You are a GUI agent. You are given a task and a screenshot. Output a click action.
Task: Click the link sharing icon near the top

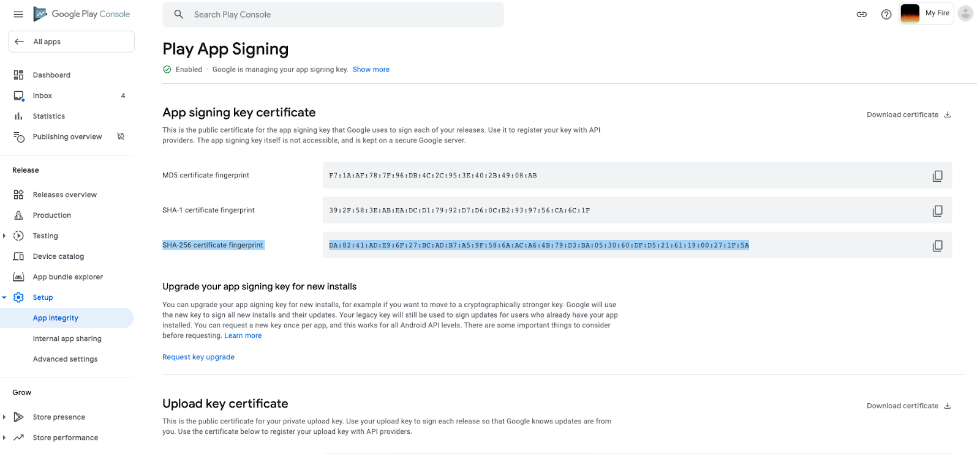pos(861,13)
